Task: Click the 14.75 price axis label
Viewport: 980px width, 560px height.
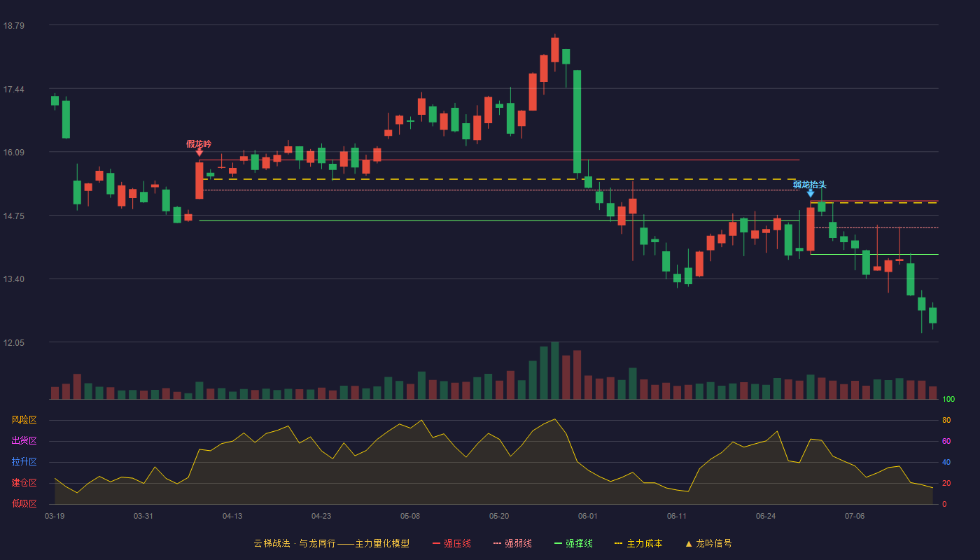Action: click(13, 216)
